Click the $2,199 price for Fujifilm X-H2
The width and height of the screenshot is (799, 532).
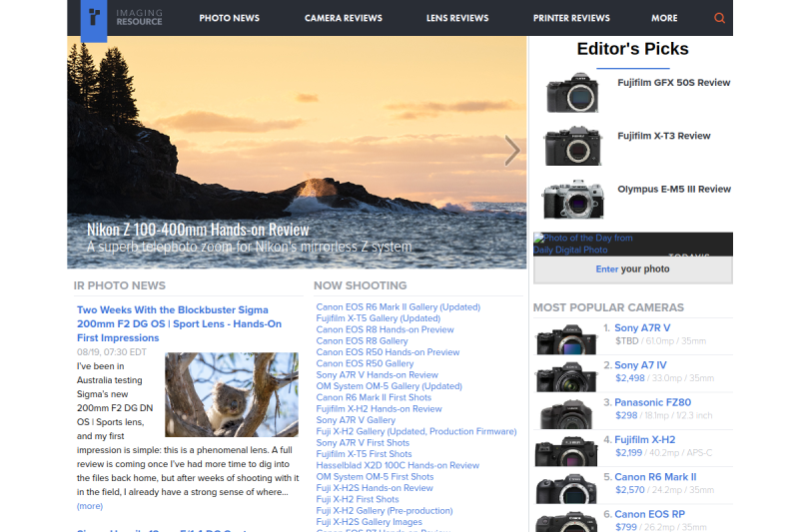pyautogui.click(x=629, y=452)
